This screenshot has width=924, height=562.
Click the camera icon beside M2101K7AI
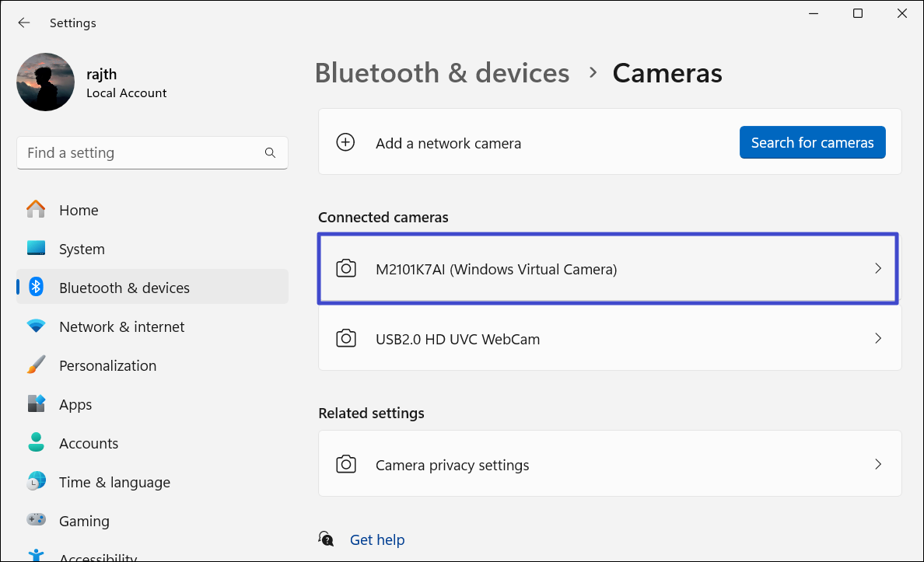pos(346,269)
